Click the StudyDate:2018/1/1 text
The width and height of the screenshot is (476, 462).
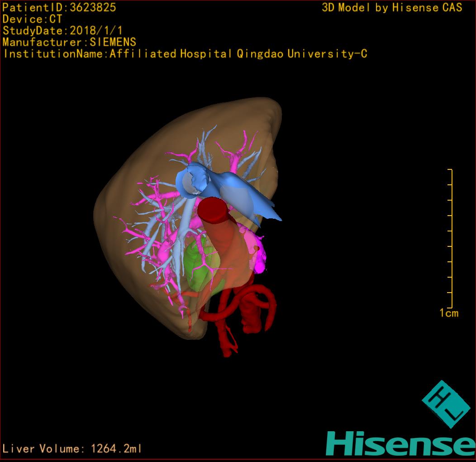[x=62, y=31]
